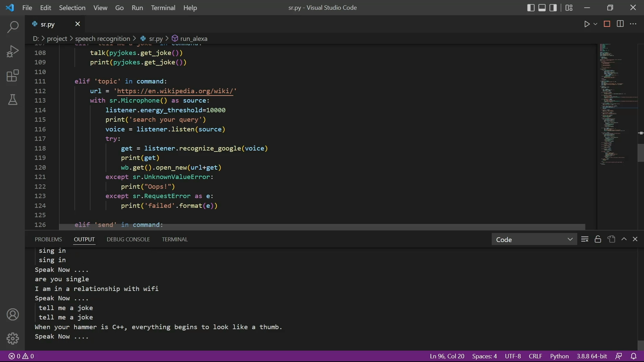The height and width of the screenshot is (362, 644).
Task: Maximize the panel size with chevron
Action: (x=624, y=239)
